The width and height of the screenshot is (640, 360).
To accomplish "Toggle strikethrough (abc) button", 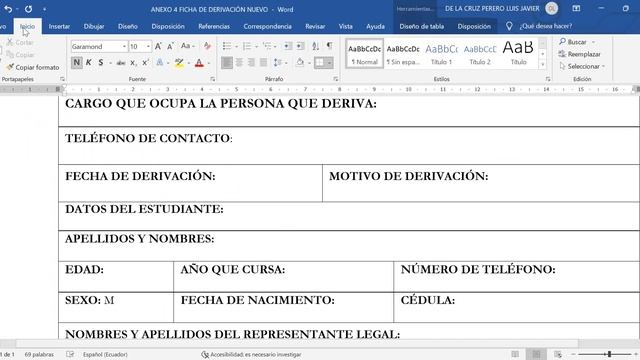I will tap(121, 63).
